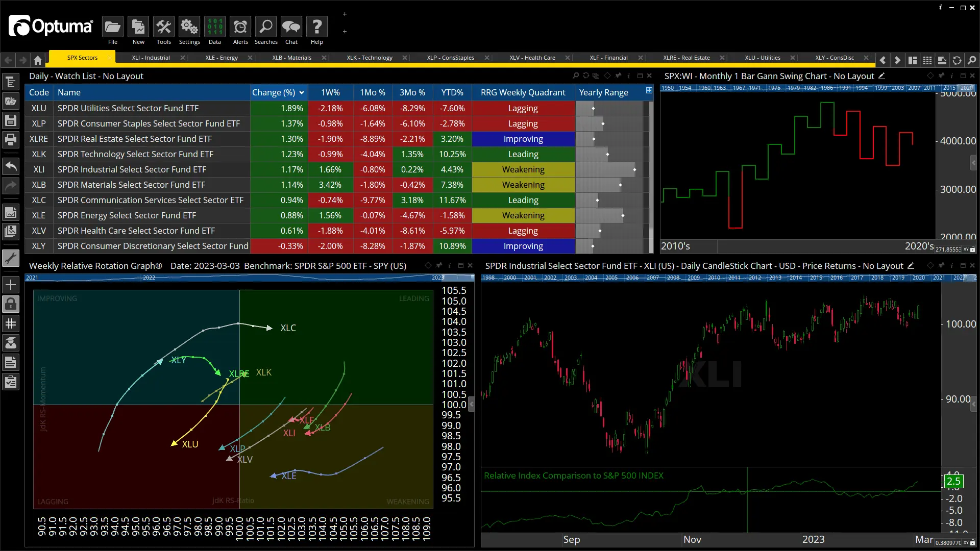
Task: Open Change (%) column dropdown arrow
Action: [x=302, y=92]
